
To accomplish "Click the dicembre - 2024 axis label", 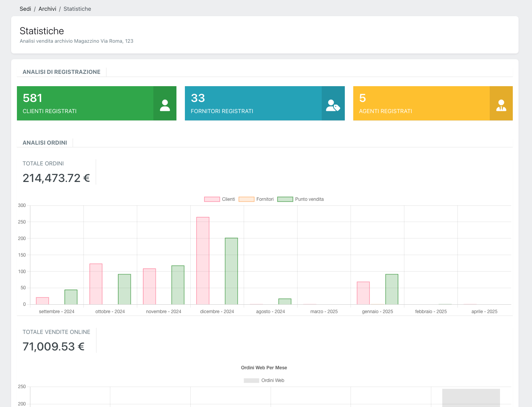I will (217, 312).
